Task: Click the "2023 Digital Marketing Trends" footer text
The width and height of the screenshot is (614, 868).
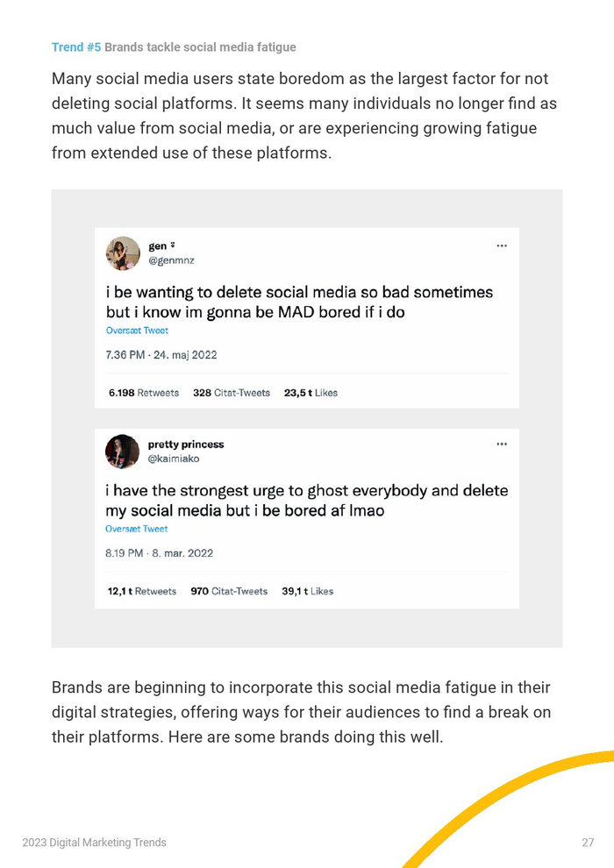Action: [94, 843]
